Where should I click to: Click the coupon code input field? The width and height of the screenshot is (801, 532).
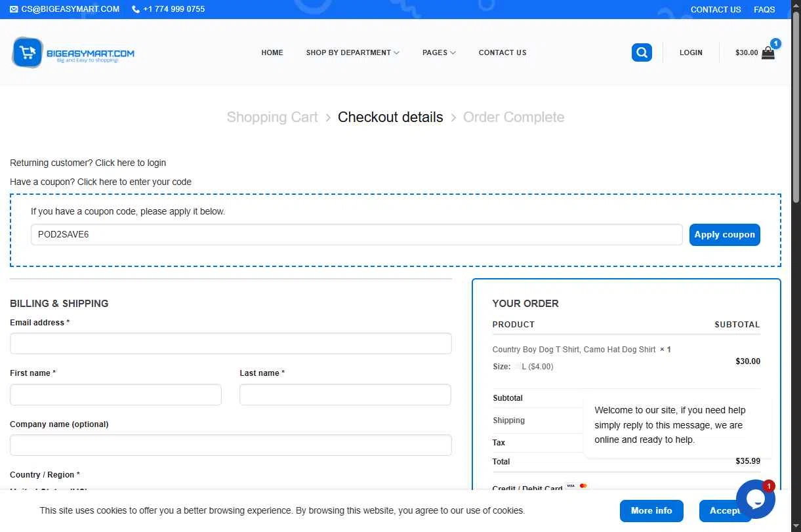coord(357,235)
